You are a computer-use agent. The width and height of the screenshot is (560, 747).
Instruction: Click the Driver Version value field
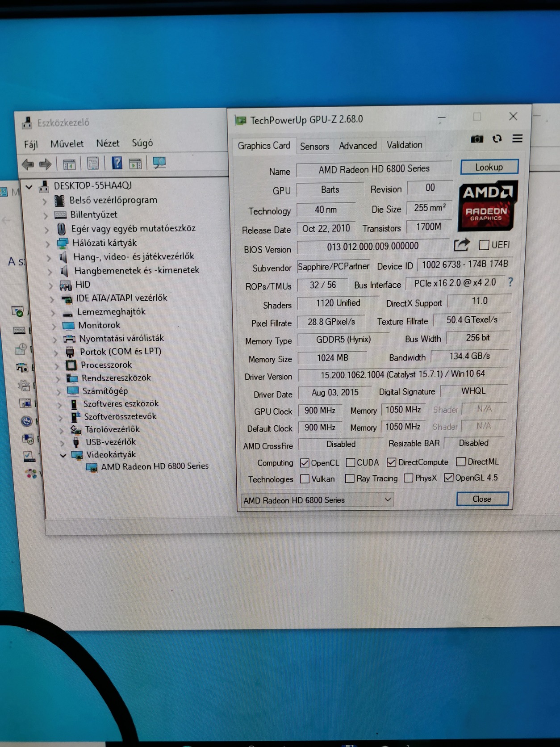pyautogui.click(x=402, y=374)
